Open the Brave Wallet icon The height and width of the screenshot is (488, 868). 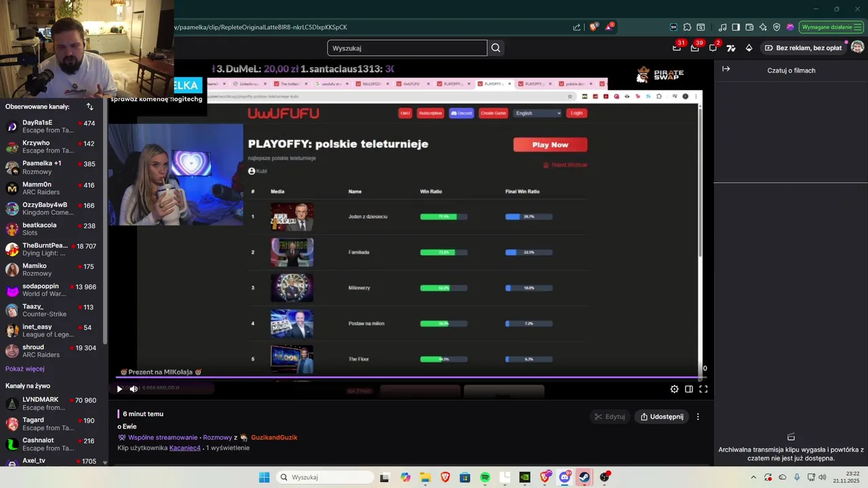[x=749, y=27]
